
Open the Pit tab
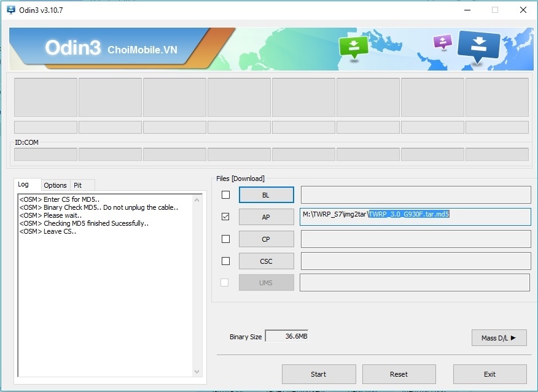(77, 185)
